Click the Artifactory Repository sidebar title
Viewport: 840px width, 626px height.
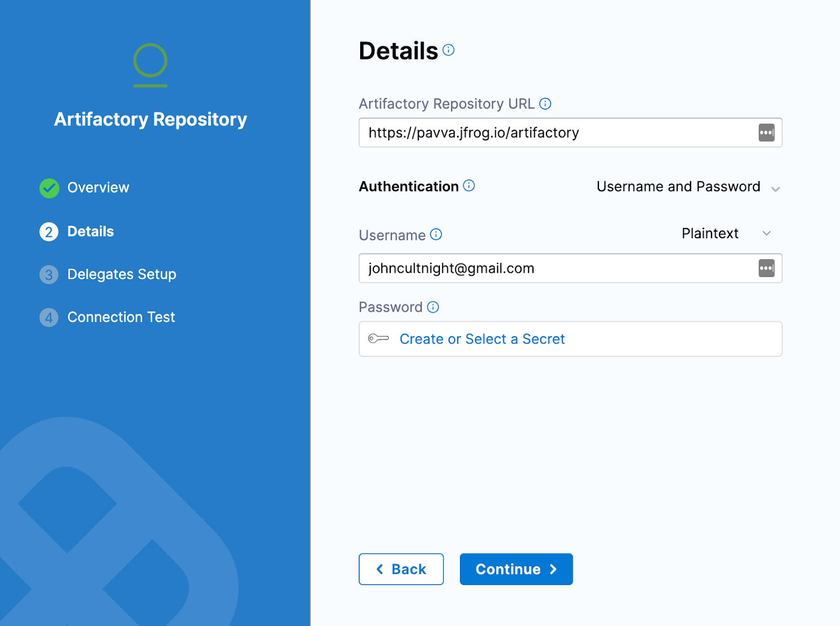point(151,119)
